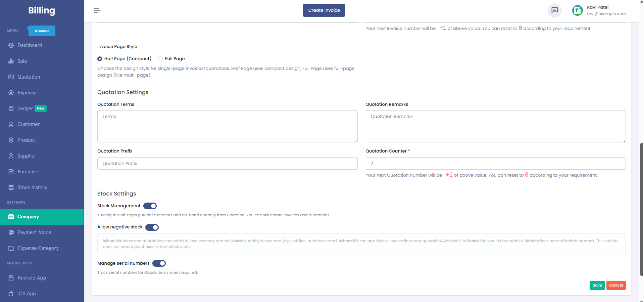Click the Stock history table icon

tap(11, 187)
